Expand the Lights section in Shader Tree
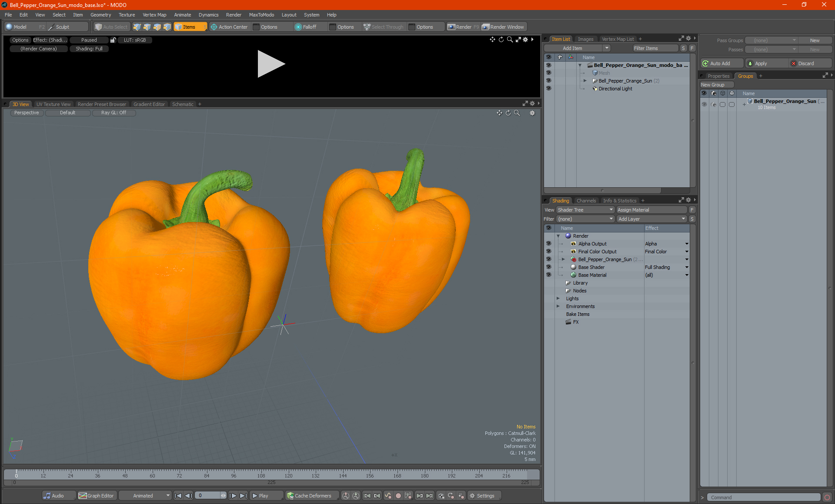The height and width of the screenshot is (504, 835). click(558, 298)
